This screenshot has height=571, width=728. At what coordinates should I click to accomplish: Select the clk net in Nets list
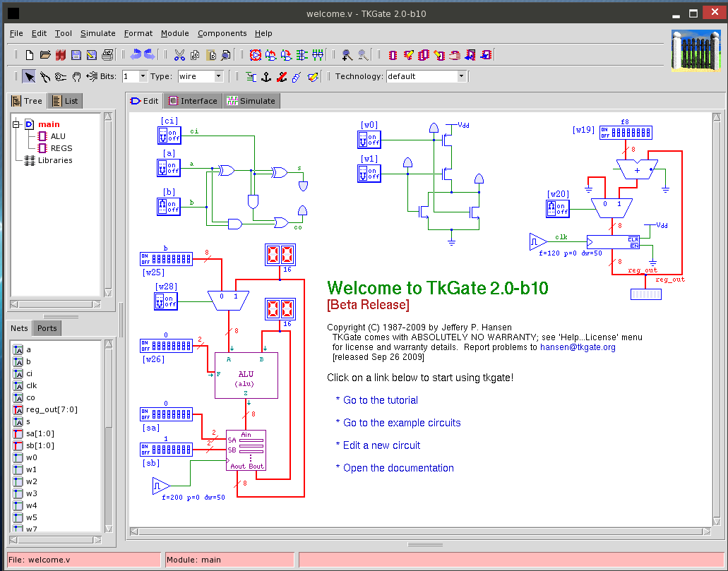point(31,385)
